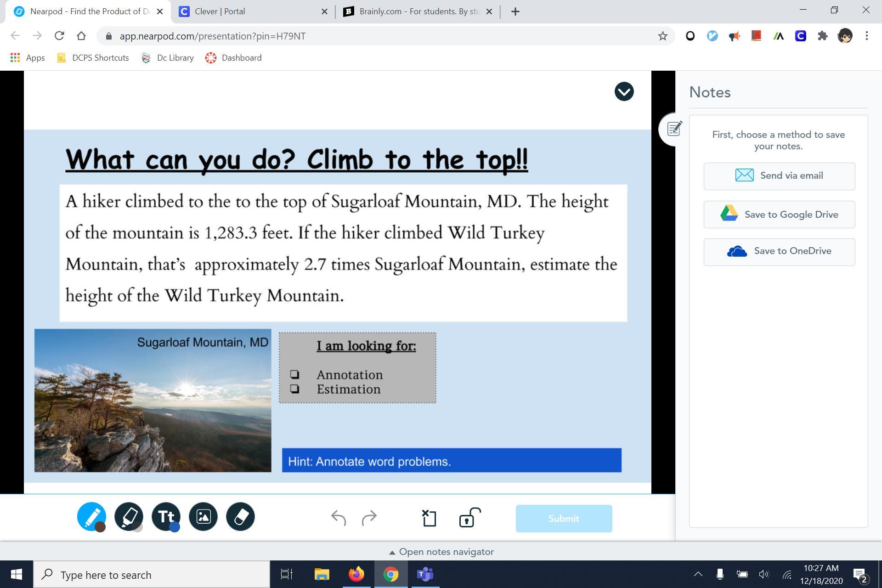882x588 pixels.
Task: Expand the round chevron dropdown on slide
Action: 624,91
